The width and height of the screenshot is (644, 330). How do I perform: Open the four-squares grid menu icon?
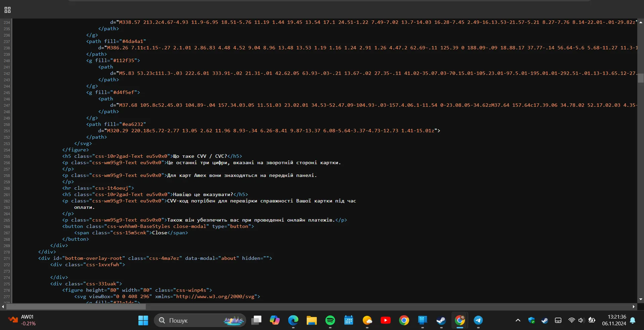click(7, 10)
